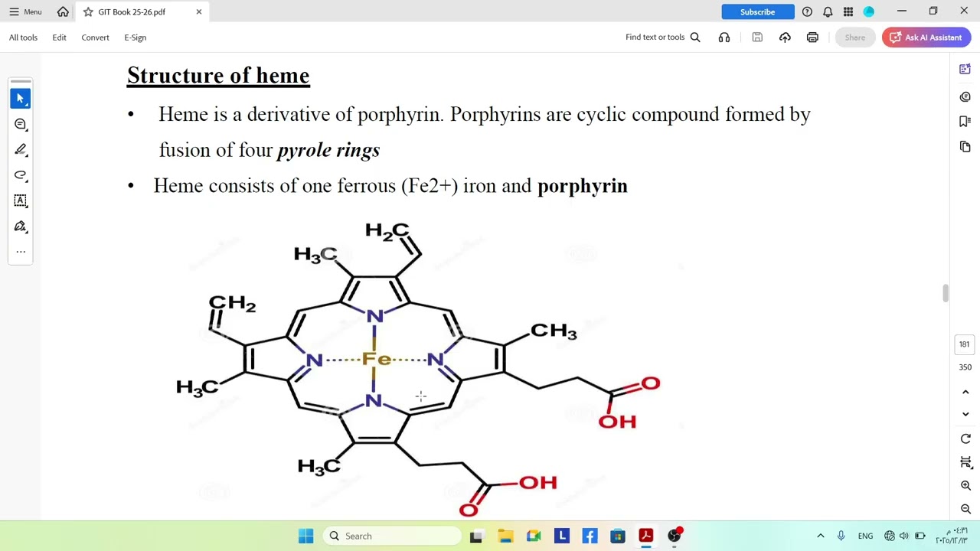This screenshot has height=551, width=980.
Task: Click the Structure of heme heading
Action: 218,75
